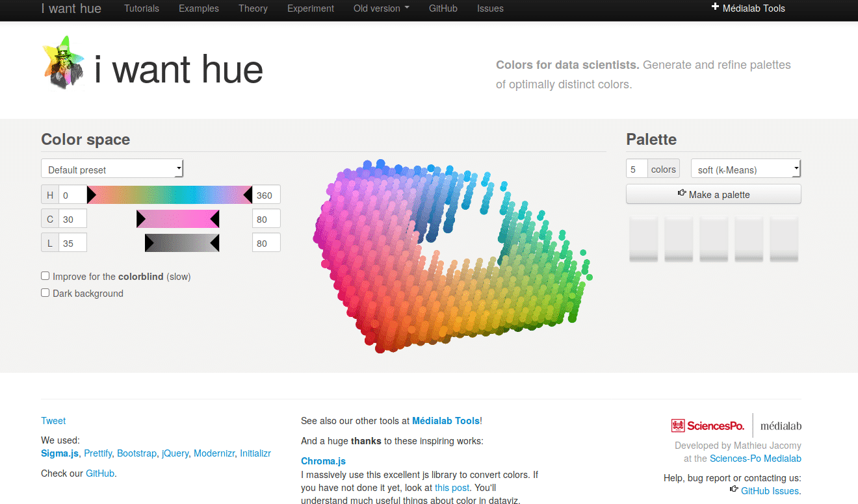Click the hand icon next to GitHub Issues
Screen dimensions: 858x504
pos(734,489)
